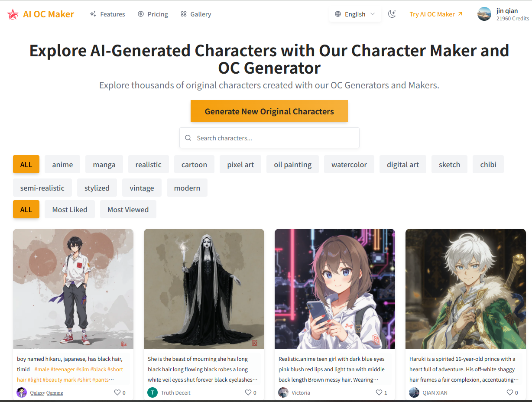Click the Truth Deceit author avatar
Viewport: 532px width, 402px height.
pyautogui.click(x=152, y=392)
